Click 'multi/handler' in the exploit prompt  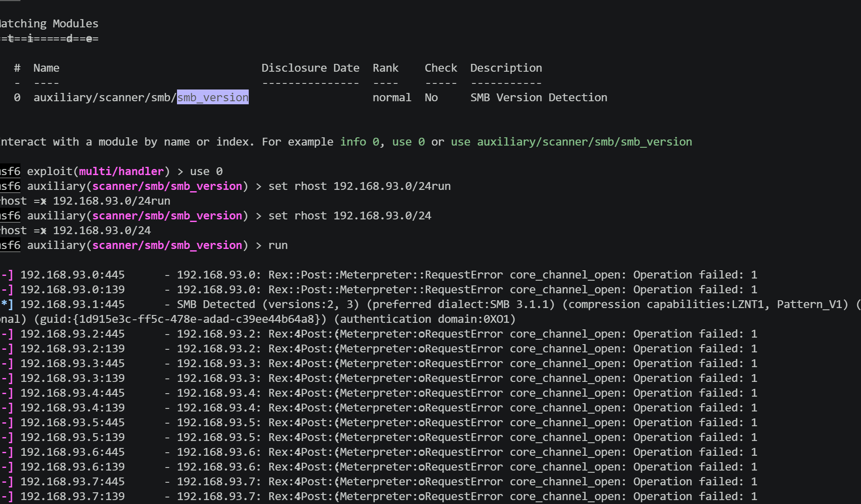(121, 171)
